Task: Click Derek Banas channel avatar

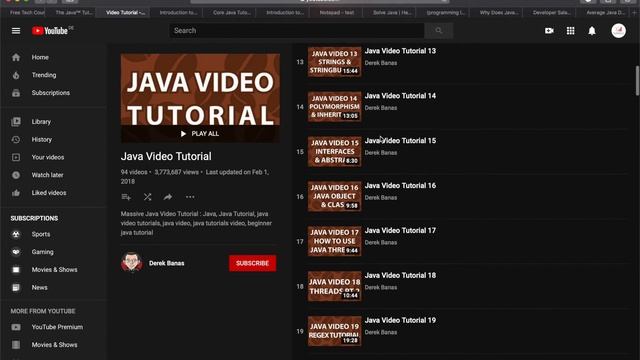Action: coord(131,262)
